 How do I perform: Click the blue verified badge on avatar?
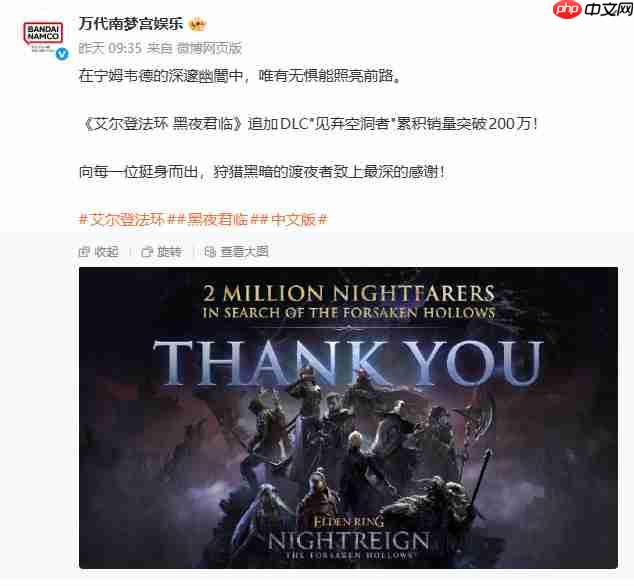(x=61, y=54)
